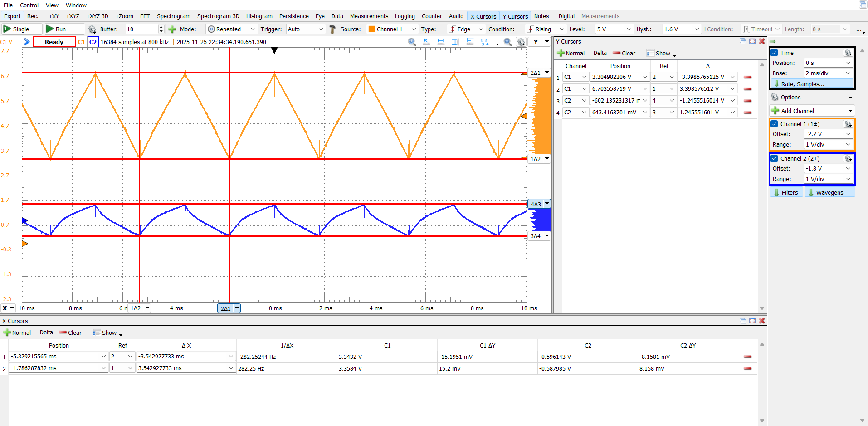Click the trigger Level input field
Image resolution: width=868 pixels, height=426 pixels.
pos(610,29)
